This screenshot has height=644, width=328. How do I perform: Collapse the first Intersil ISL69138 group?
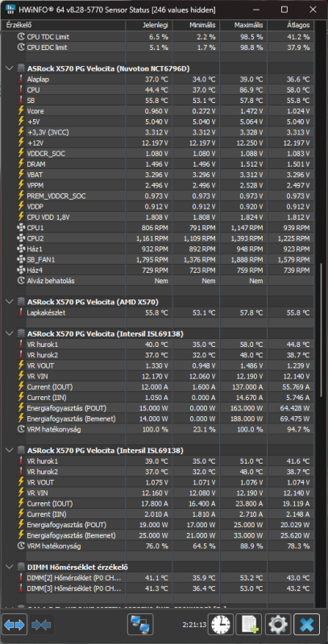click(x=10, y=333)
